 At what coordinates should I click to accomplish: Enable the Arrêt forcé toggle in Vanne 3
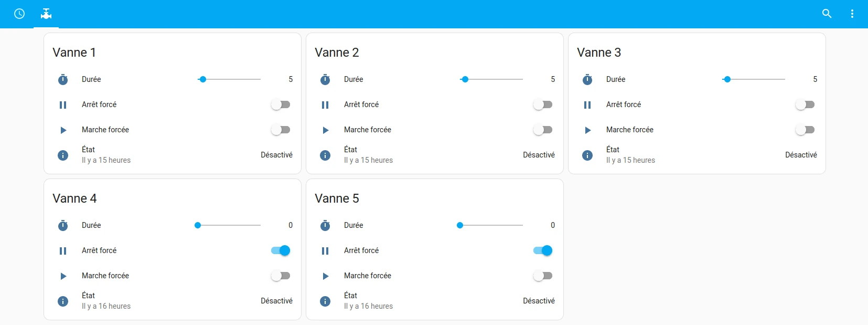pos(806,104)
